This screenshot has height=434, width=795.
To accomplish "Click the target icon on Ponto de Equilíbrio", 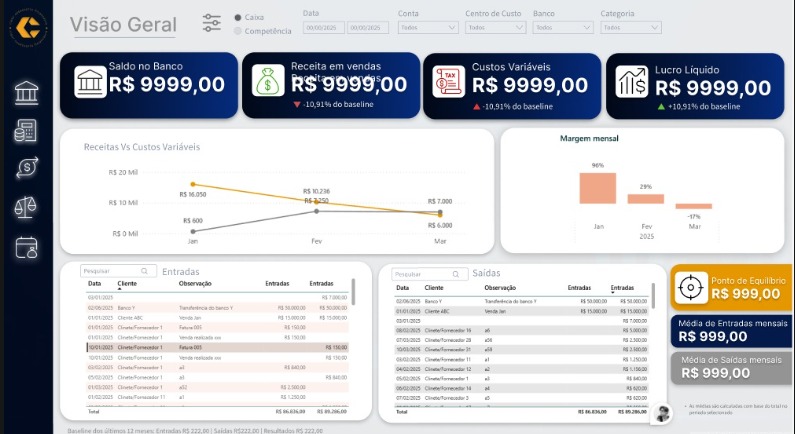I will 690,286.
